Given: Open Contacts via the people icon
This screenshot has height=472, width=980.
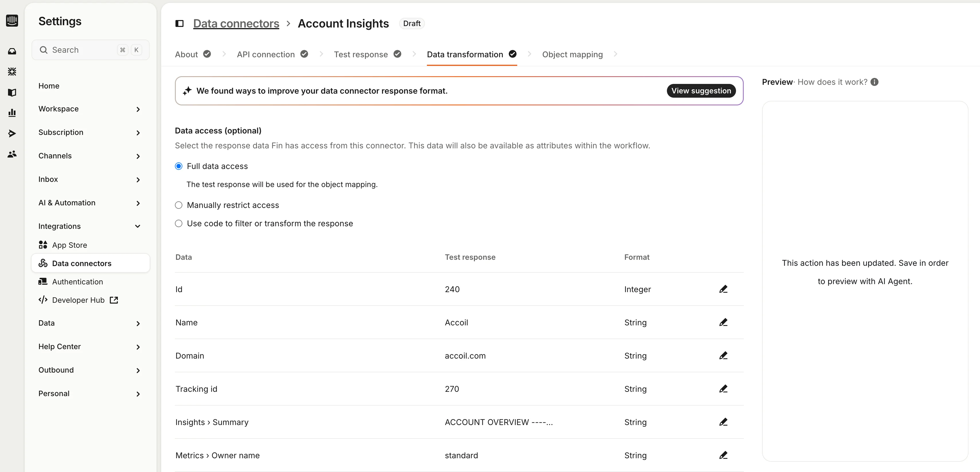Looking at the screenshot, I should (12, 154).
